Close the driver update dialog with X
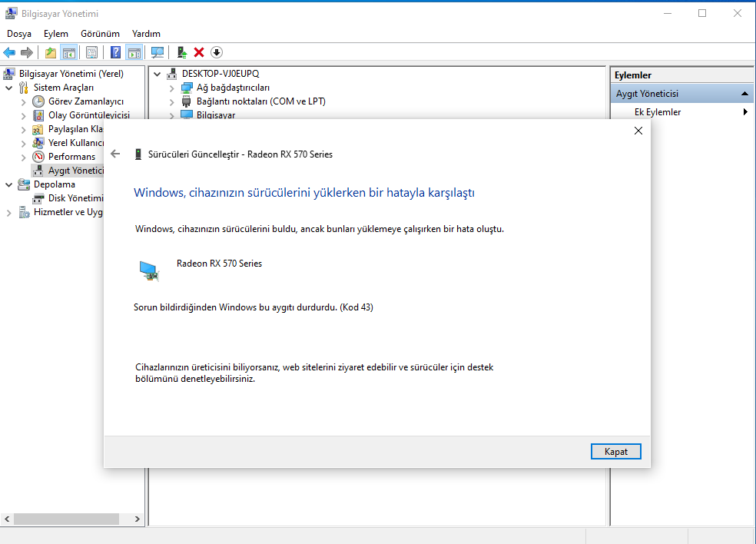756x544 pixels. click(638, 131)
